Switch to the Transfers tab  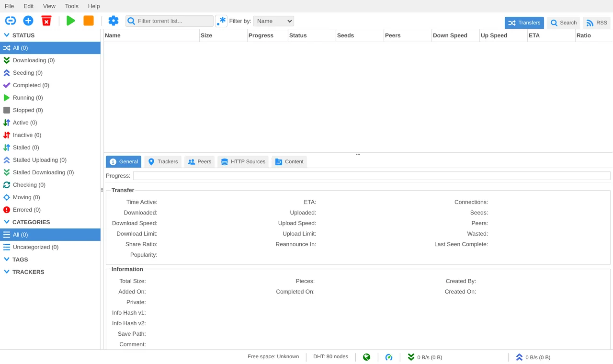pyautogui.click(x=524, y=23)
